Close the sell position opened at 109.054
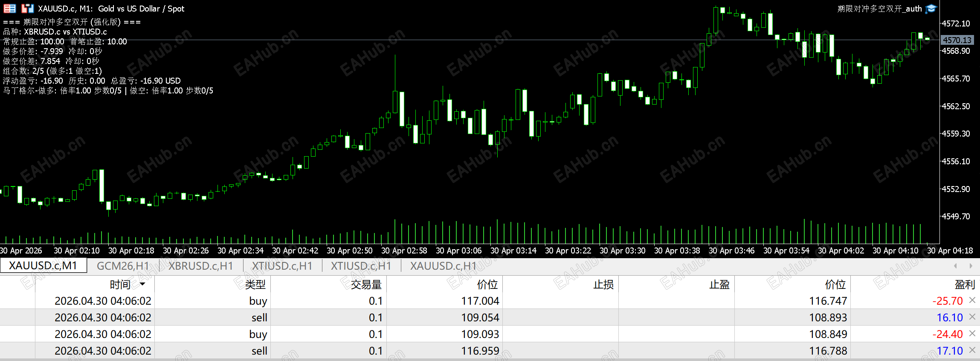The width and height of the screenshot is (980, 361). [x=972, y=317]
